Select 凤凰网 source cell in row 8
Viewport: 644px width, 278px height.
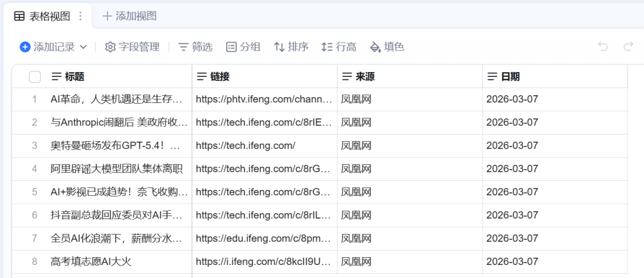[x=410, y=261]
